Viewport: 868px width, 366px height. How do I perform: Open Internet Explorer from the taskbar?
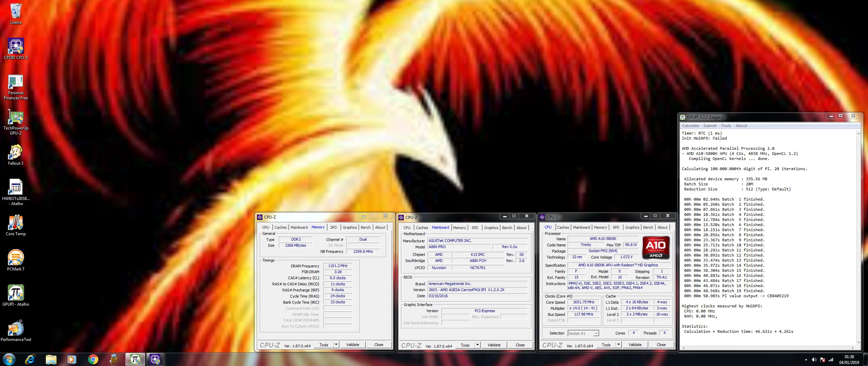click(x=30, y=359)
